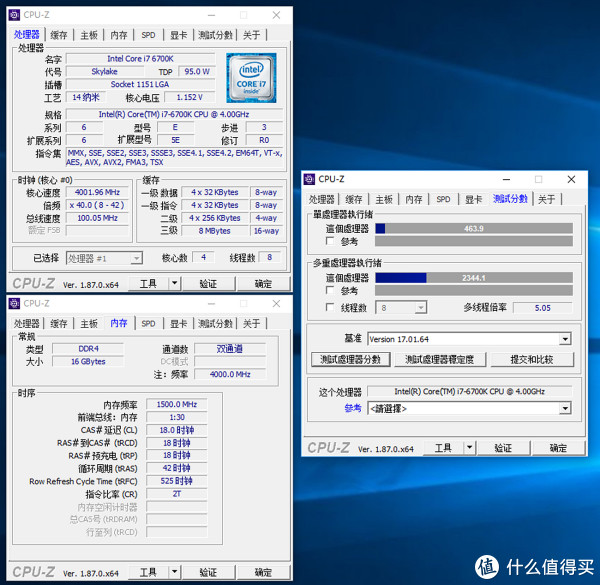Click CPU-Z app icon in benchmark window title

(x=309, y=179)
